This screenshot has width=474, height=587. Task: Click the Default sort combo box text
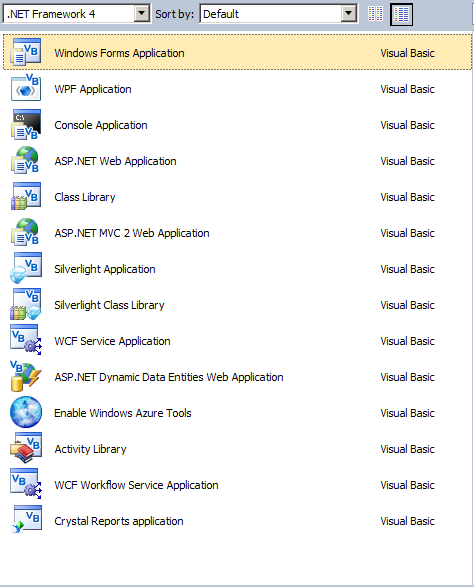coord(221,14)
